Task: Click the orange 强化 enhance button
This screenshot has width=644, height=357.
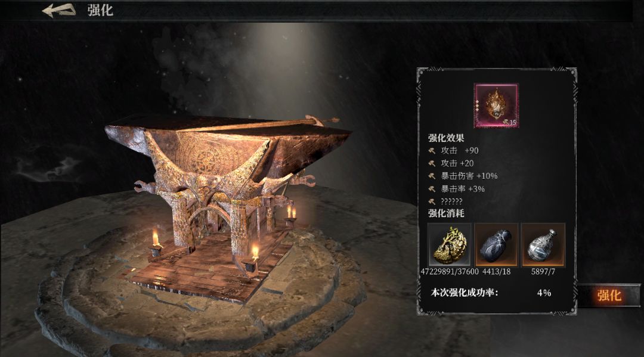Action: coord(608,296)
